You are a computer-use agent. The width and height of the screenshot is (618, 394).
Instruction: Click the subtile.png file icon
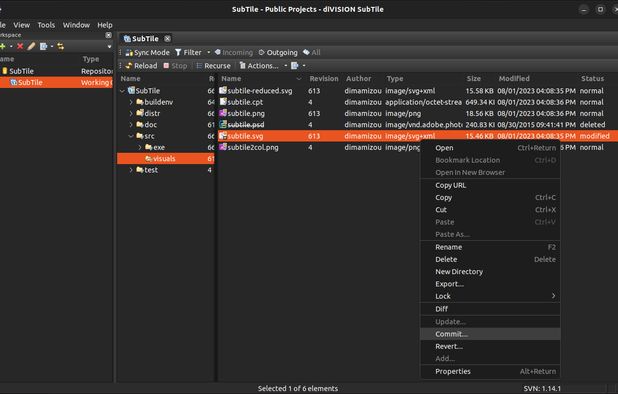click(223, 113)
